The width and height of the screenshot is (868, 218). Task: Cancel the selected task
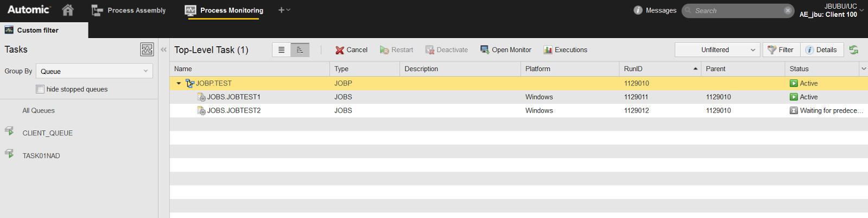click(351, 50)
